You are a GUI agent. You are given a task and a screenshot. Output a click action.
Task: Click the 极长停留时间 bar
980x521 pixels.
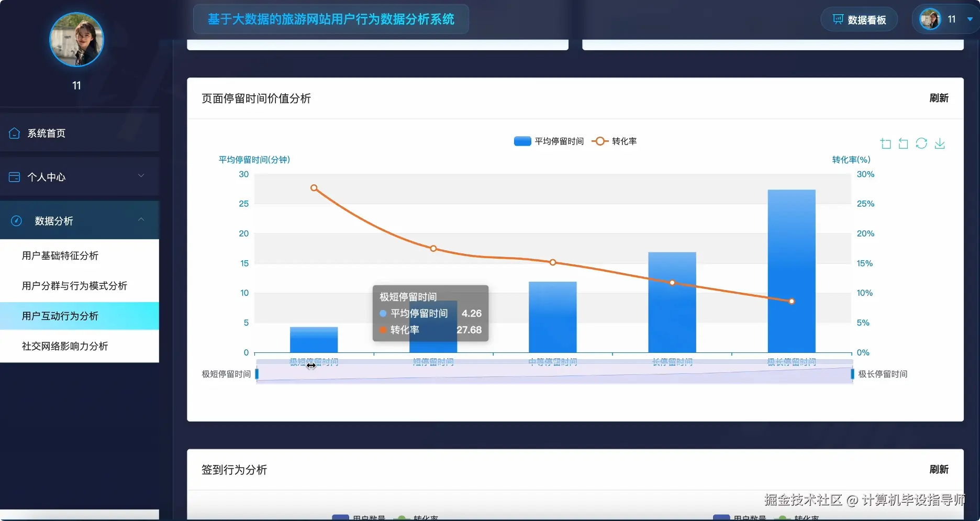[x=792, y=271]
